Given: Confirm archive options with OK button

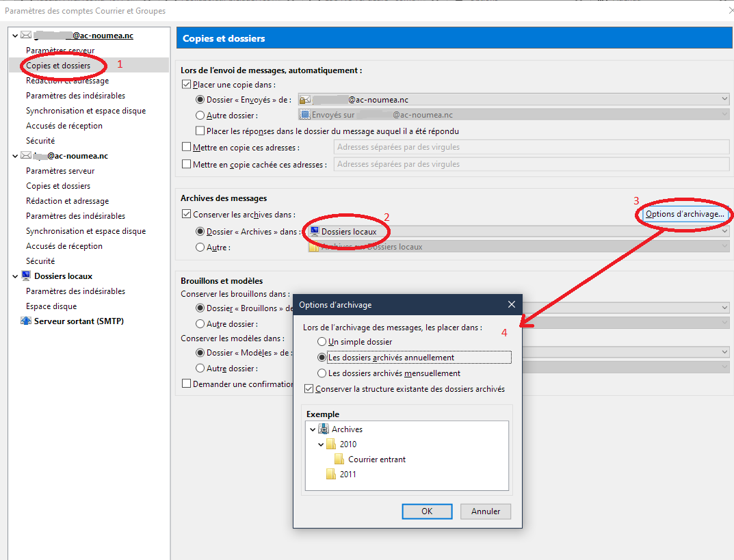Looking at the screenshot, I should pyautogui.click(x=427, y=511).
